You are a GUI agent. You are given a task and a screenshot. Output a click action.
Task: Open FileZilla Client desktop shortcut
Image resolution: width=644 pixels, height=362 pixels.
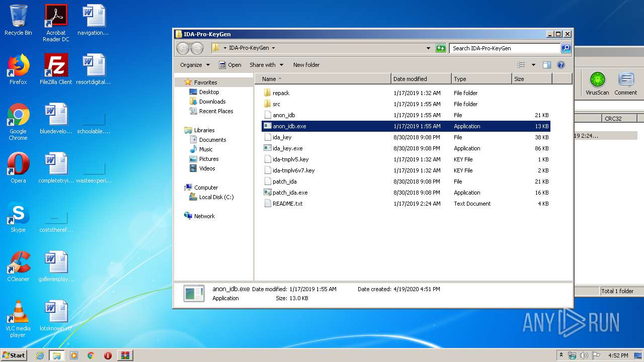[56, 69]
